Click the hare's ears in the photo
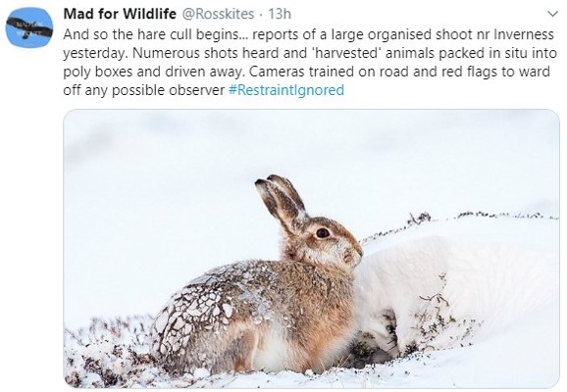The image size is (567, 392). pyautogui.click(x=282, y=202)
